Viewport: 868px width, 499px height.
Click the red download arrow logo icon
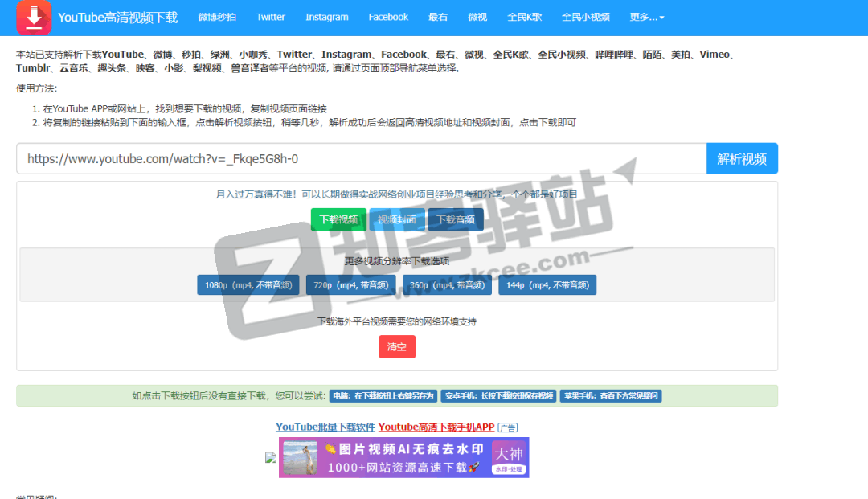tap(34, 16)
